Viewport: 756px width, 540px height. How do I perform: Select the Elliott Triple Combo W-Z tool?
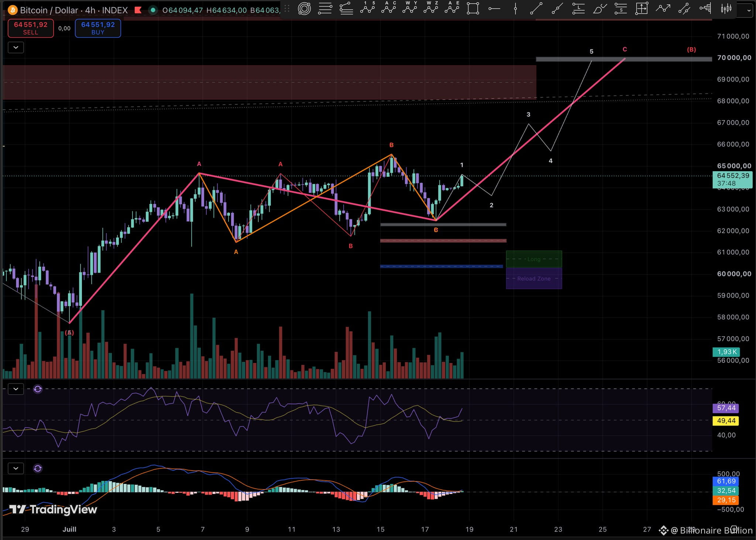(431, 7)
